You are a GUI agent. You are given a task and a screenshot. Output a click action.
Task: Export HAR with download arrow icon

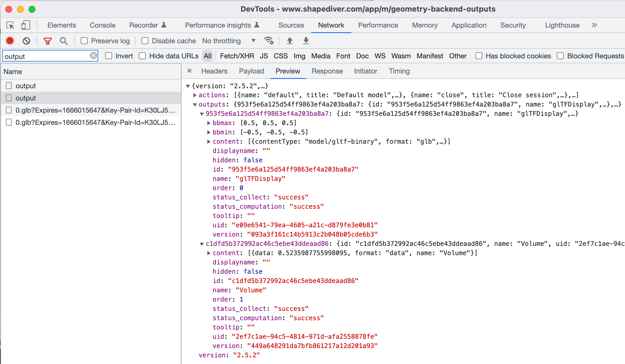tap(306, 41)
